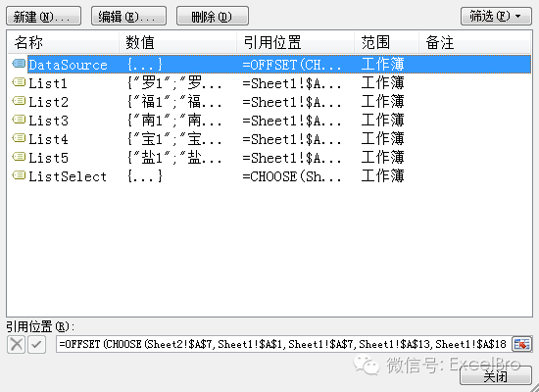Click the 删除 delete button

coord(213,16)
